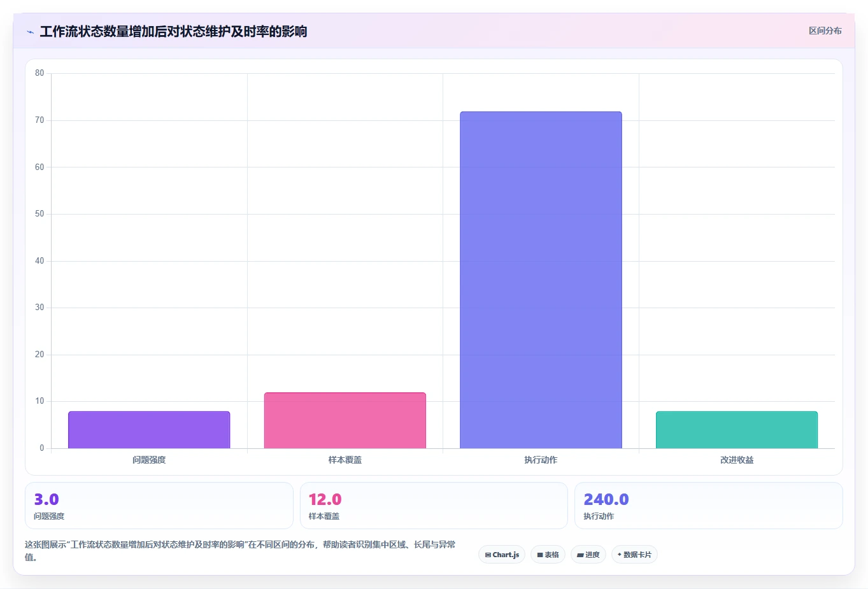Viewport: 868px width, 589px height.
Task: Click the 执行动作 x-axis label
Action: (541, 460)
